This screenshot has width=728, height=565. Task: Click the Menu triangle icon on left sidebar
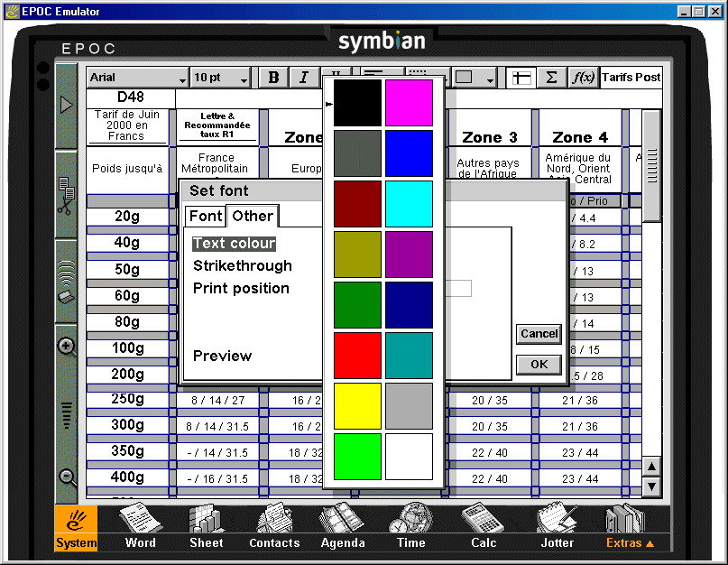(67, 105)
